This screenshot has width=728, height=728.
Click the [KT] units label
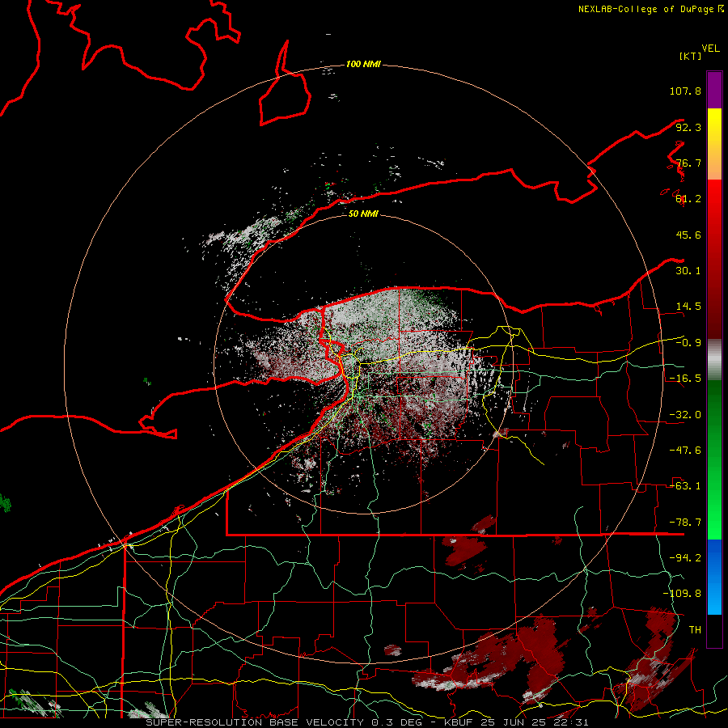coord(691,56)
